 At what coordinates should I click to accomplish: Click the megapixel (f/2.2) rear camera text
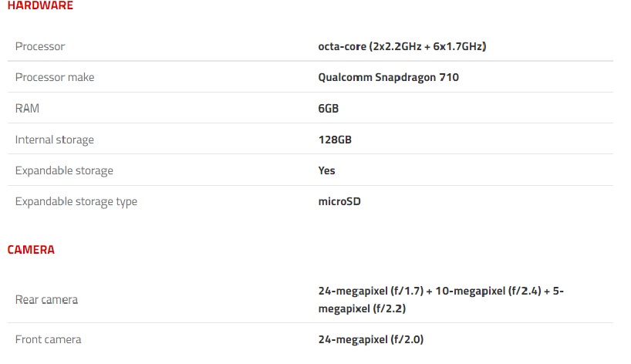(x=362, y=308)
